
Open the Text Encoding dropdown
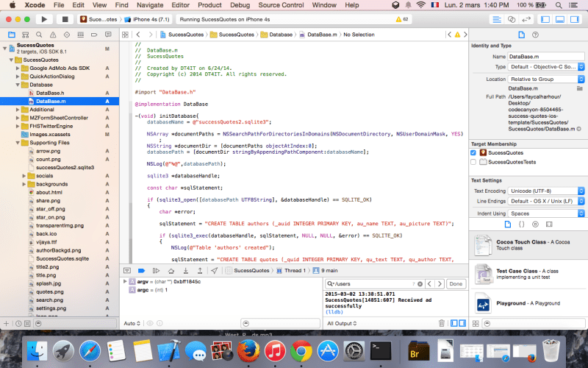(546, 191)
